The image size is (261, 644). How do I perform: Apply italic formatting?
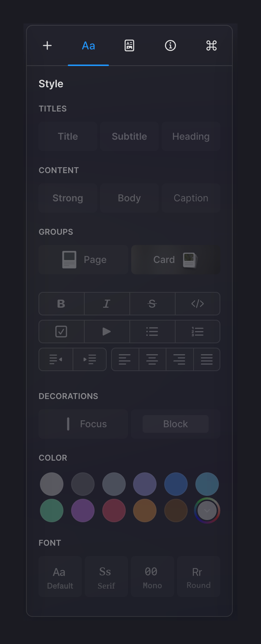tap(107, 304)
